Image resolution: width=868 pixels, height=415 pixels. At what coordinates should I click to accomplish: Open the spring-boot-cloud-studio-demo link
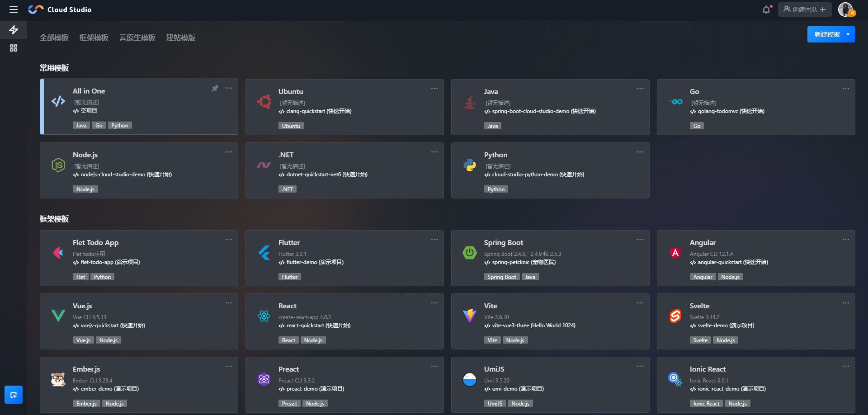(x=540, y=111)
